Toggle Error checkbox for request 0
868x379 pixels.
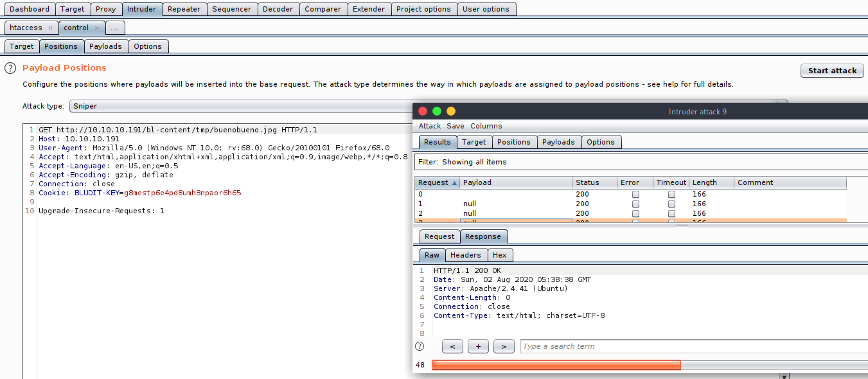pos(635,194)
